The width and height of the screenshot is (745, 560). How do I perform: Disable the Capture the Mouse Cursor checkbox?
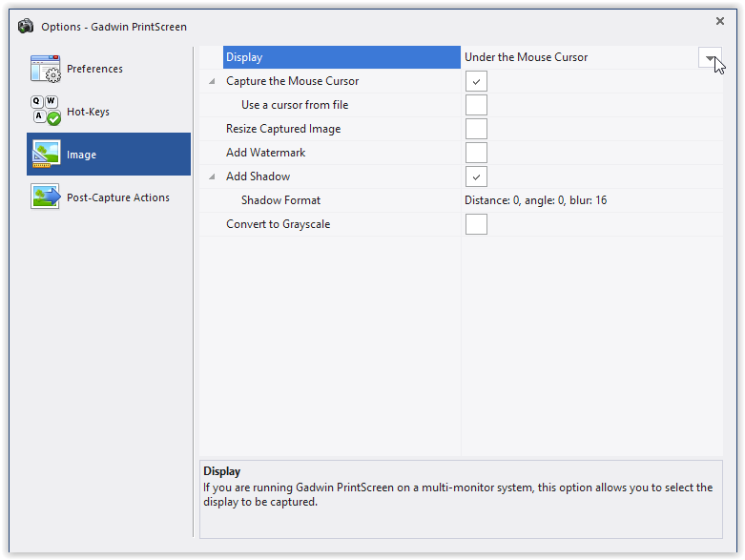coord(476,81)
